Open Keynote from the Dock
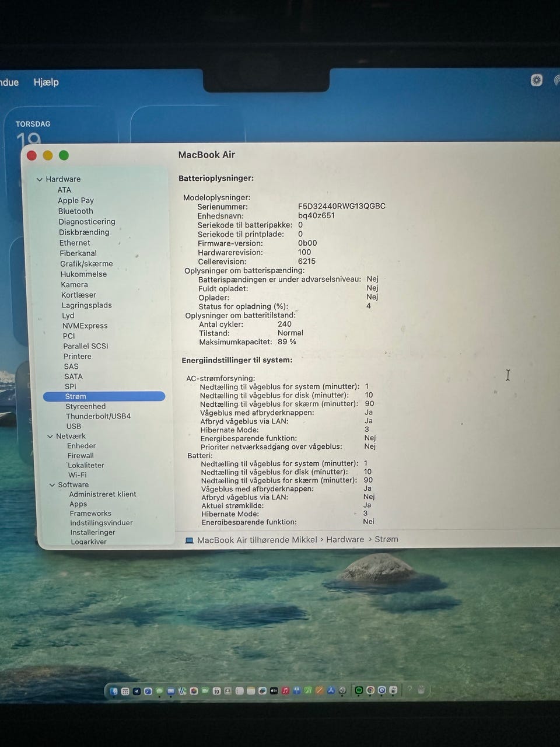Image resolution: width=560 pixels, height=747 pixels. 297,691
